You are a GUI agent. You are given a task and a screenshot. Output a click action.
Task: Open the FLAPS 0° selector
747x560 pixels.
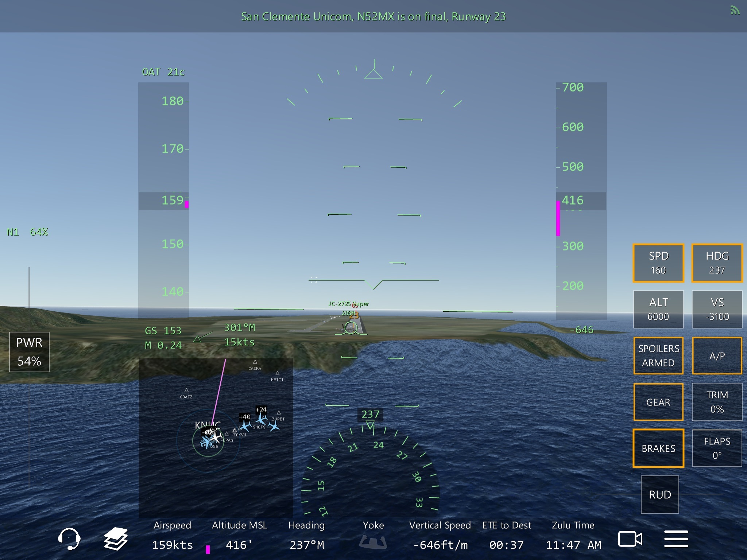point(717,448)
